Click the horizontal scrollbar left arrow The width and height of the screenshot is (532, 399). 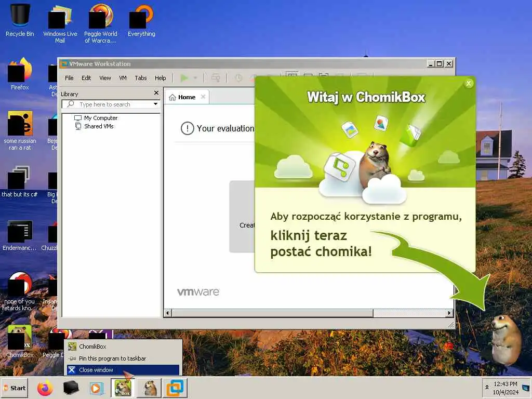point(168,313)
